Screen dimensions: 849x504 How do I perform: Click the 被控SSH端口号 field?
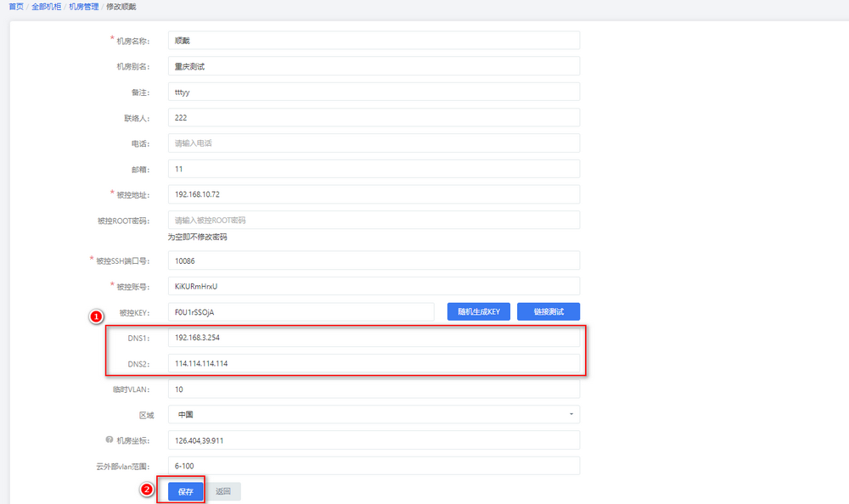[374, 260]
